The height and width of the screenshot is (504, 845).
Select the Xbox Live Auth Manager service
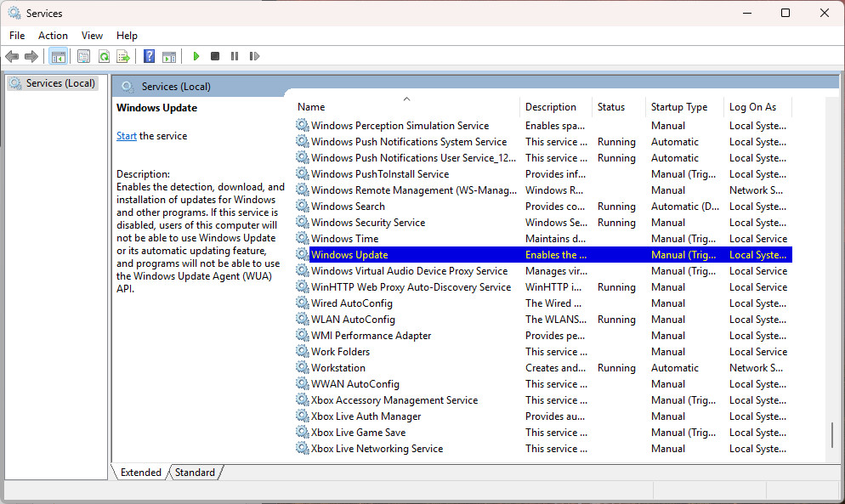point(366,416)
